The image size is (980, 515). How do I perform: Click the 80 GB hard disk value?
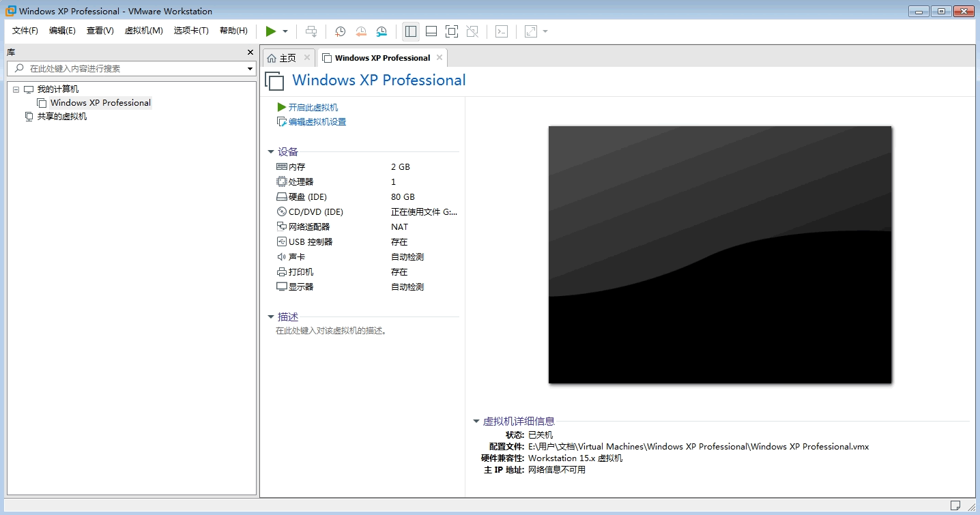tap(403, 197)
